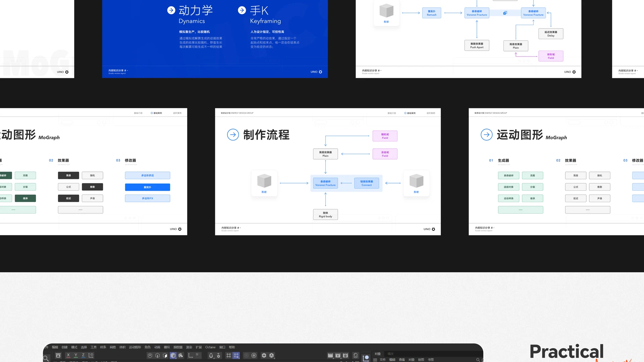Click the sphere material icon
The image size is (644, 362).
pos(356,355)
